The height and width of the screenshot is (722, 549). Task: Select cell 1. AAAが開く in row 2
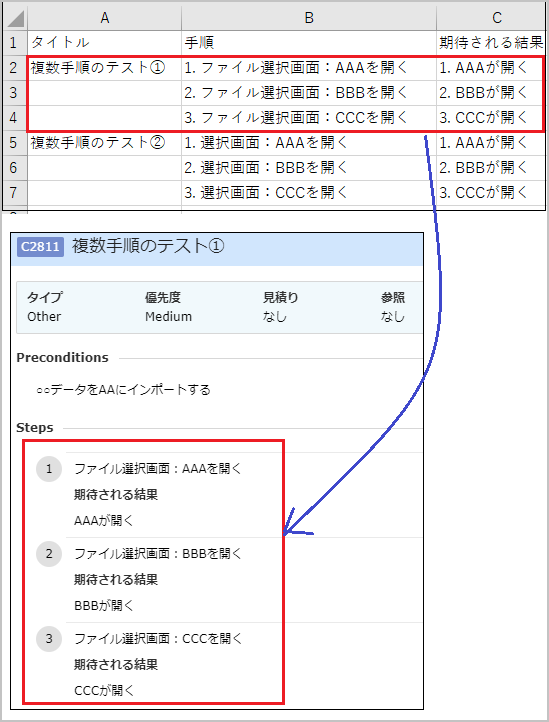coord(491,68)
